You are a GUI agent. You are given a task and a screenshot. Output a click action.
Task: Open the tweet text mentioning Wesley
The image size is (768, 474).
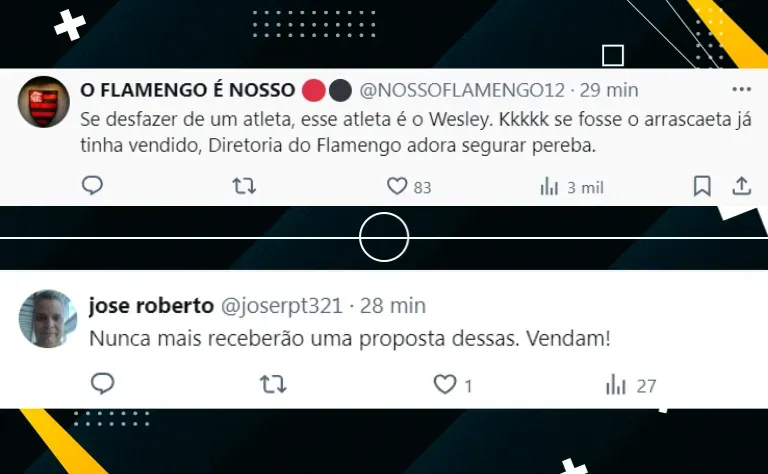416,132
